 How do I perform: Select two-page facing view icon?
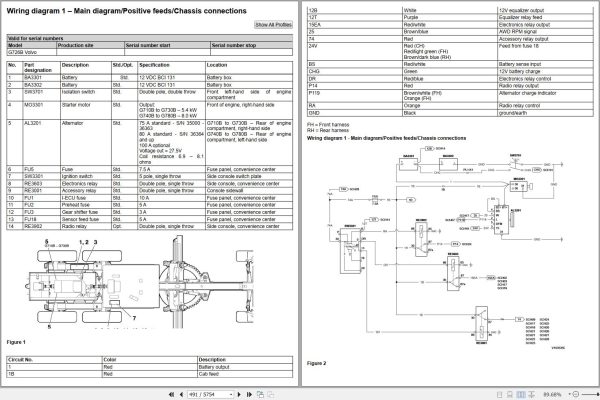point(521,394)
